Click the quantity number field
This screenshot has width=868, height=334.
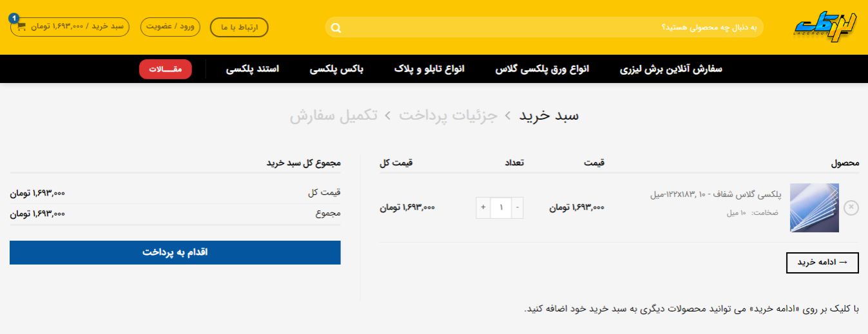click(501, 208)
